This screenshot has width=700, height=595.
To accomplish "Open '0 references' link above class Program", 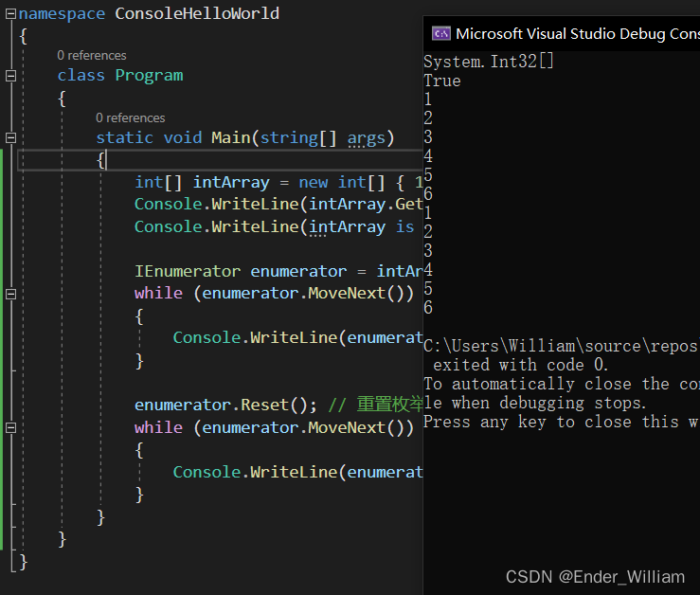I will [91, 56].
